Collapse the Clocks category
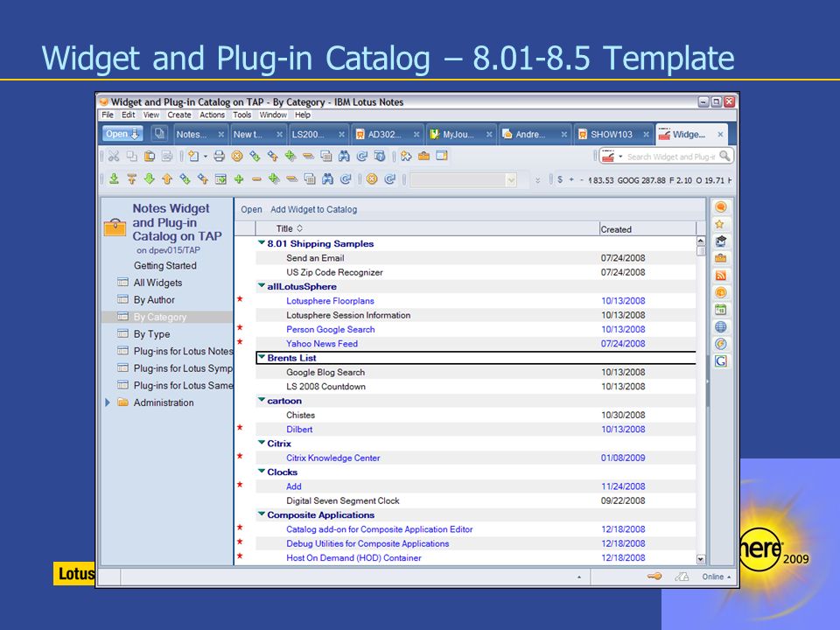The image size is (840, 630). [262, 471]
